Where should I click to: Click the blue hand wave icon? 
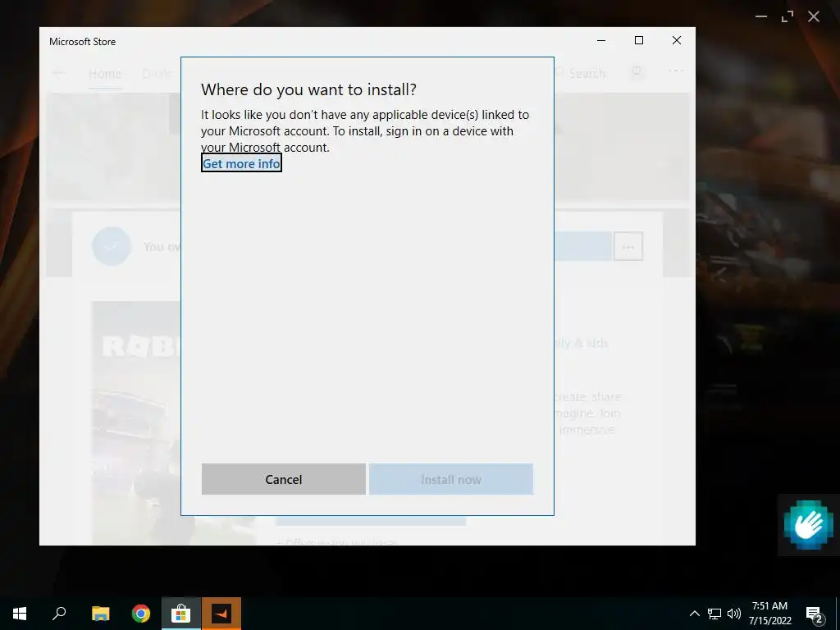click(808, 525)
